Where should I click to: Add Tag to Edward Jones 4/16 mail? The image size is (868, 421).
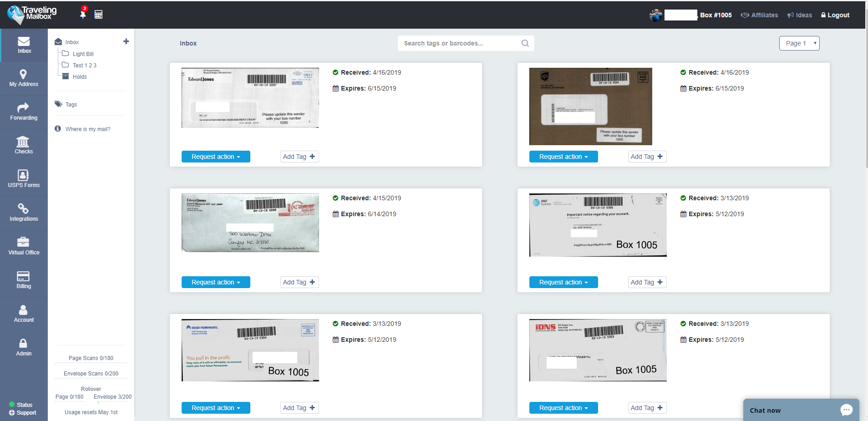tap(299, 157)
